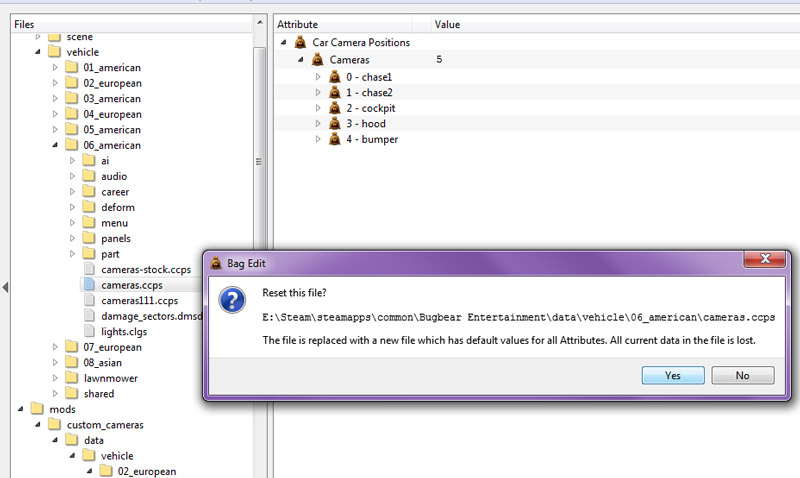Close the Bag Edit dialog
The width and height of the screenshot is (800, 478).
764,259
